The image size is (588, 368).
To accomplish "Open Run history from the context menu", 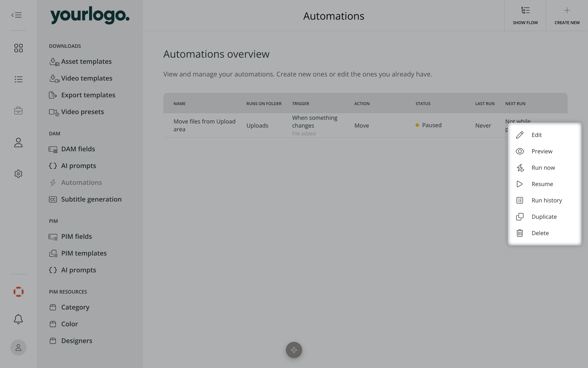I will click(x=545, y=200).
